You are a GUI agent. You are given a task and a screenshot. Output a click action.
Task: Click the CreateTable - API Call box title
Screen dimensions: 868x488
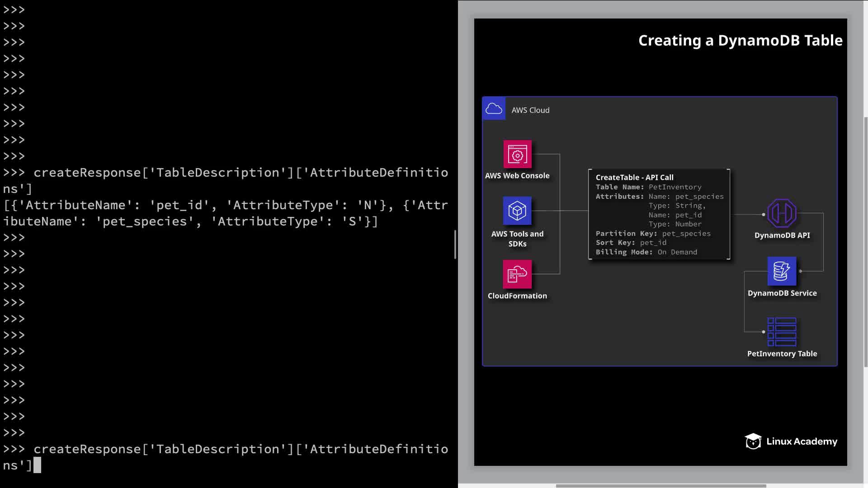[x=634, y=178]
